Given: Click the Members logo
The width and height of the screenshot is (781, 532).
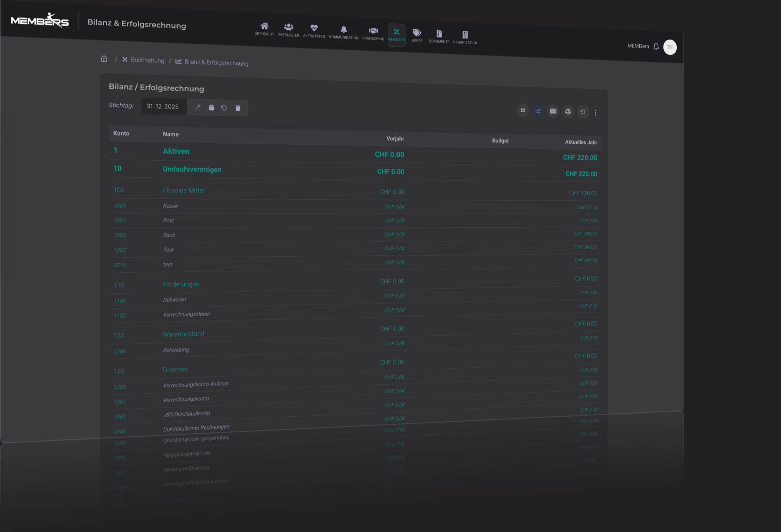Looking at the screenshot, I should [40, 20].
